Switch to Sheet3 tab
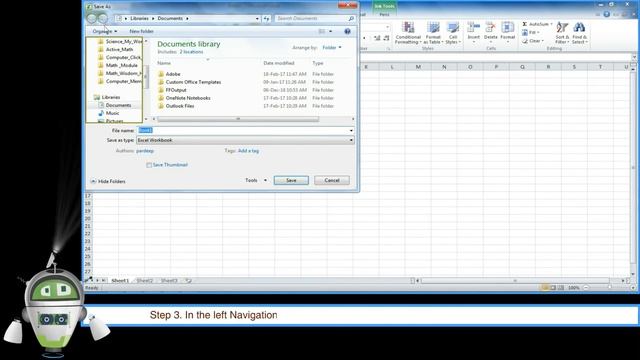 click(x=169, y=281)
